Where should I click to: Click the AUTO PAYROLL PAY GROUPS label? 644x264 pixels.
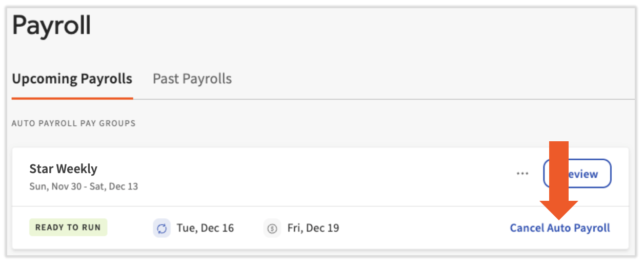point(73,124)
